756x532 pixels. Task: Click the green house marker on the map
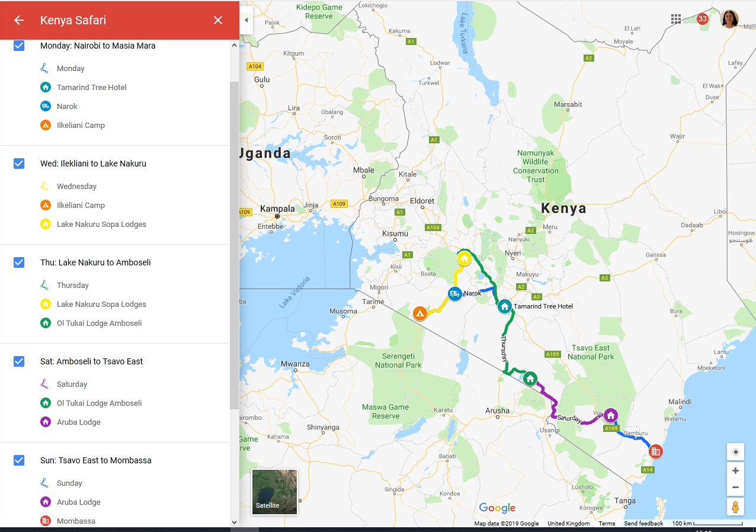[x=530, y=378]
